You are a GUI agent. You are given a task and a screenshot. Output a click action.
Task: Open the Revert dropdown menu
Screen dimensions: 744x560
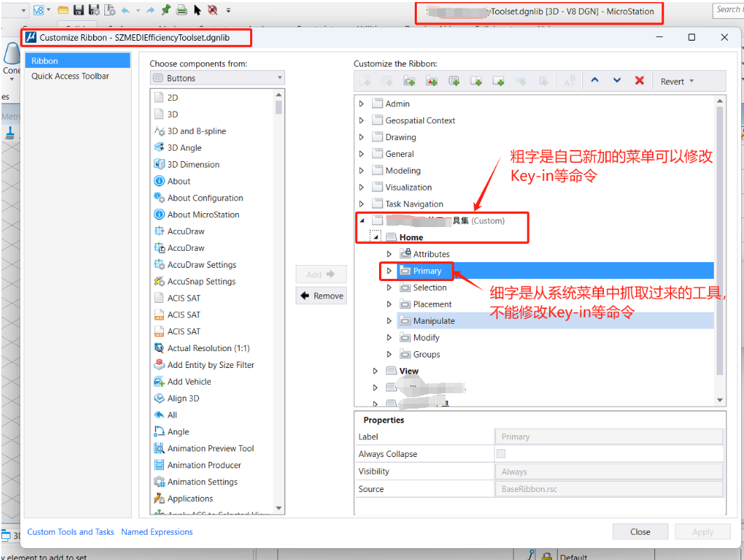677,81
